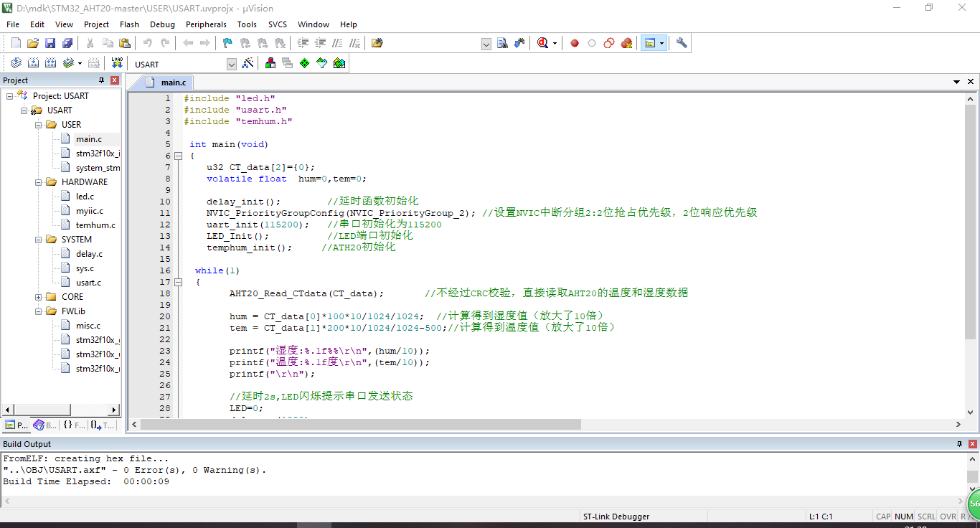Collapse the Project: USART root node
The height and width of the screenshot is (528, 980).
[x=9, y=96]
